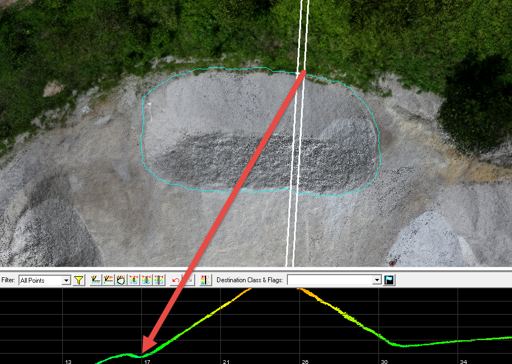Viewport: 512px width, 364px height.
Task: Click the x-axis label 21 in the profile
Action: pos(226,362)
